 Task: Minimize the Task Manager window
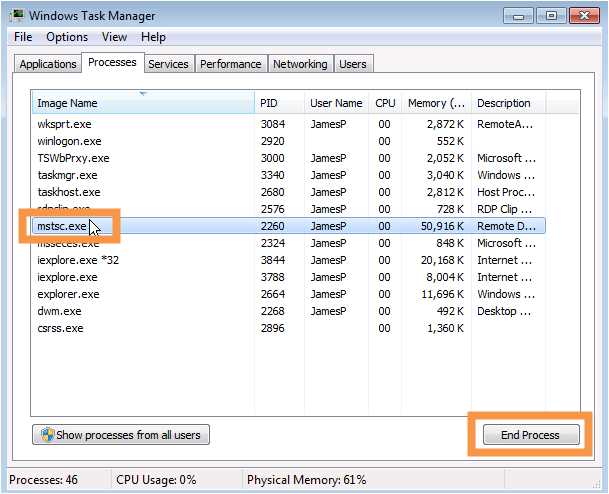519,16
